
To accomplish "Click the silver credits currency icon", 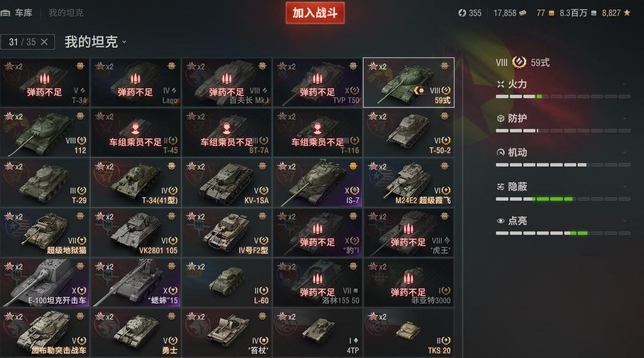I will (593, 13).
